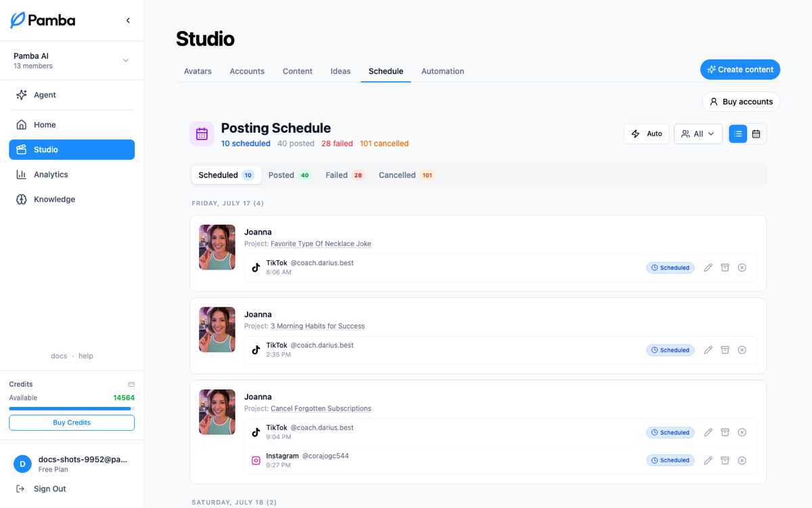Archive the 2:35 PM TikTok post
The image size is (812, 508).
[x=725, y=350]
